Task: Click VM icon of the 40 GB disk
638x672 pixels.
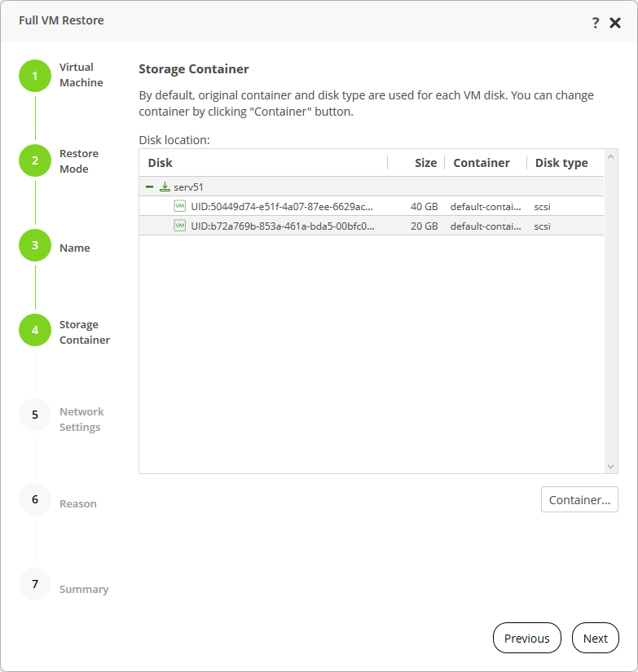Action: tap(180, 206)
